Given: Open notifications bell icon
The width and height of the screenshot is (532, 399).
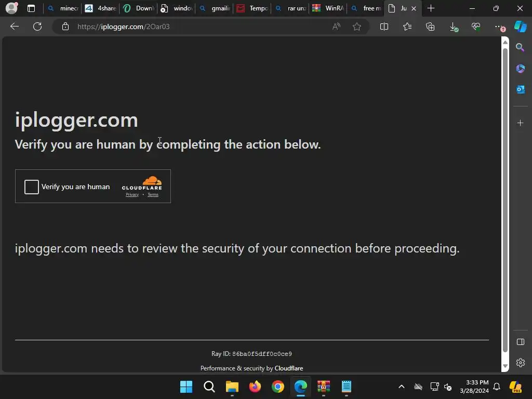Looking at the screenshot, I should [497, 387].
